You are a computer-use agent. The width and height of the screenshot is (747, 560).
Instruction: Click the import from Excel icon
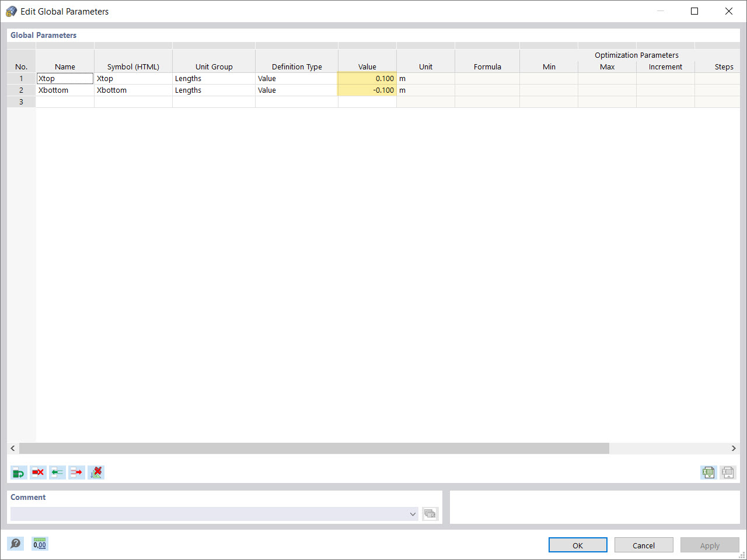(728, 473)
